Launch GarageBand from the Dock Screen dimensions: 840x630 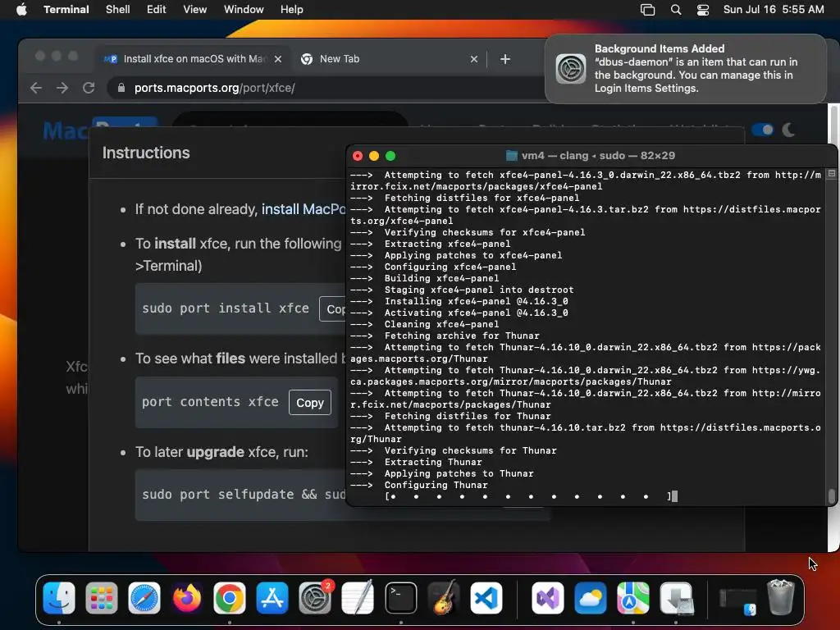pos(444,598)
